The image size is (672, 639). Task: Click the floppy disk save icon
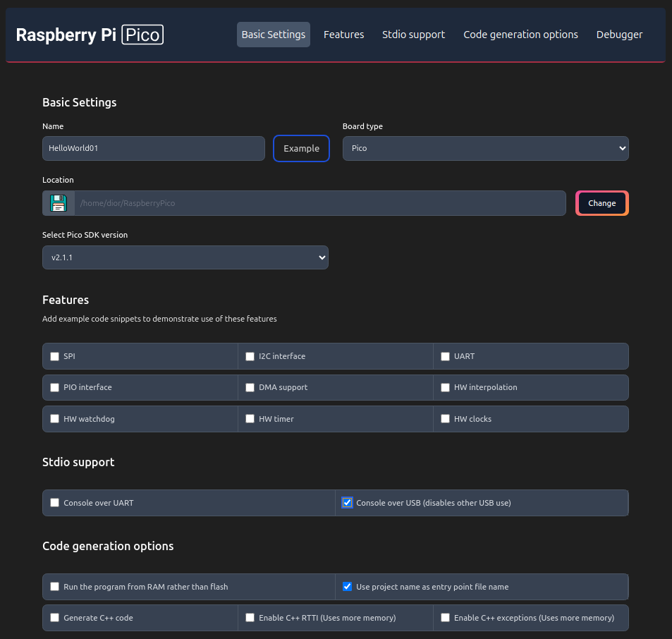point(58,203)
